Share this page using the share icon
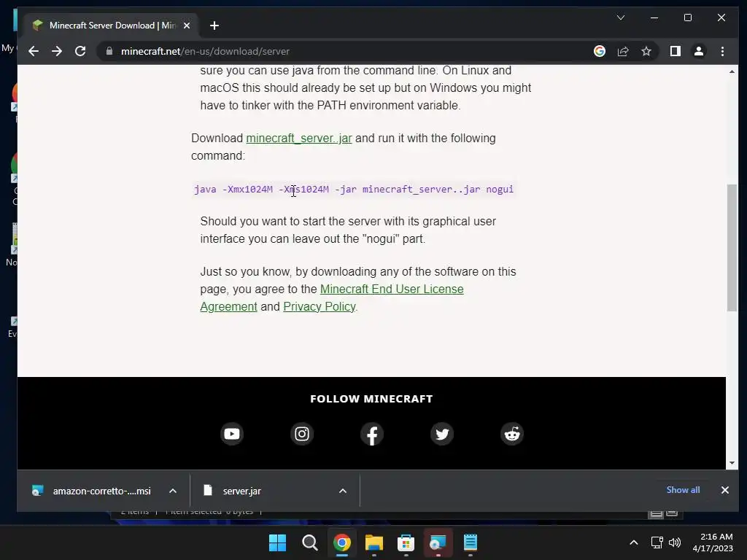Viewport: 747px width, 560px height. click(623, 52)
